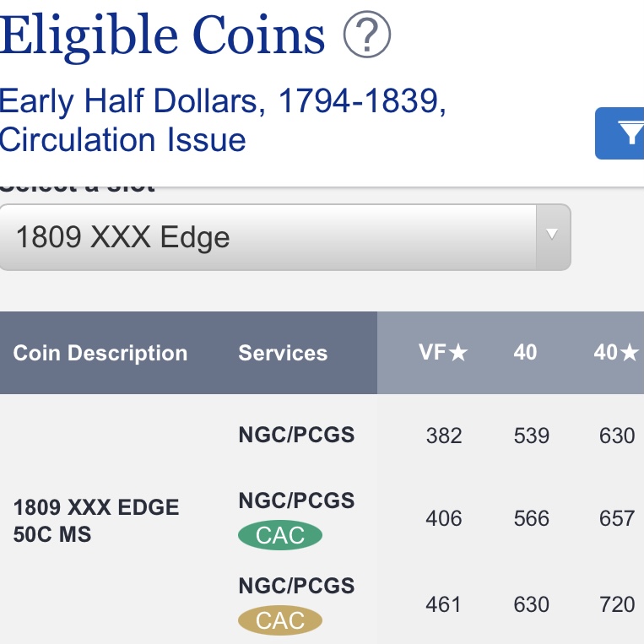Click the score 382 in first row
The image size is (644, 644).
[444, 436]
